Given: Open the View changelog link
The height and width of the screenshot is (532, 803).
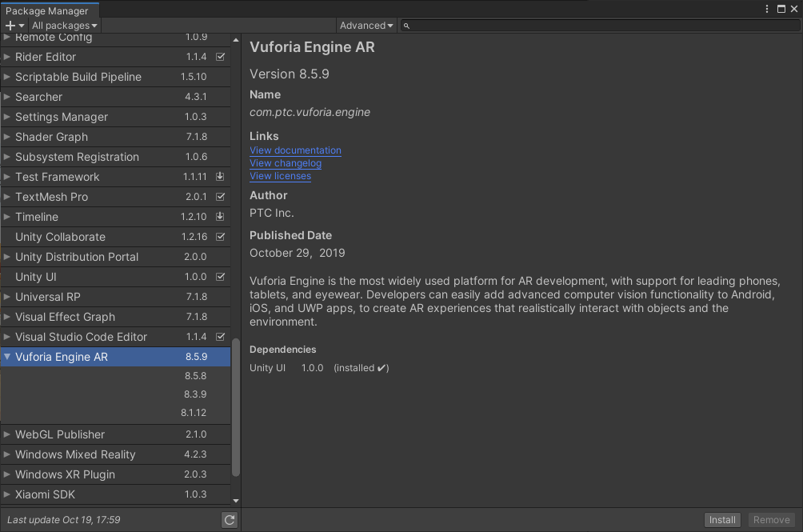Looking at the screenshot, I should 286,163.
